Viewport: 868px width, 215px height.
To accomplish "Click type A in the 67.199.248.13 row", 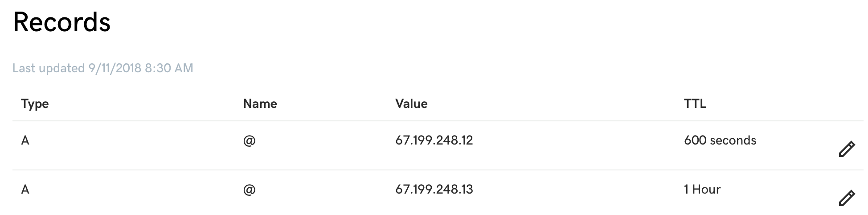I will coord(25,190).
